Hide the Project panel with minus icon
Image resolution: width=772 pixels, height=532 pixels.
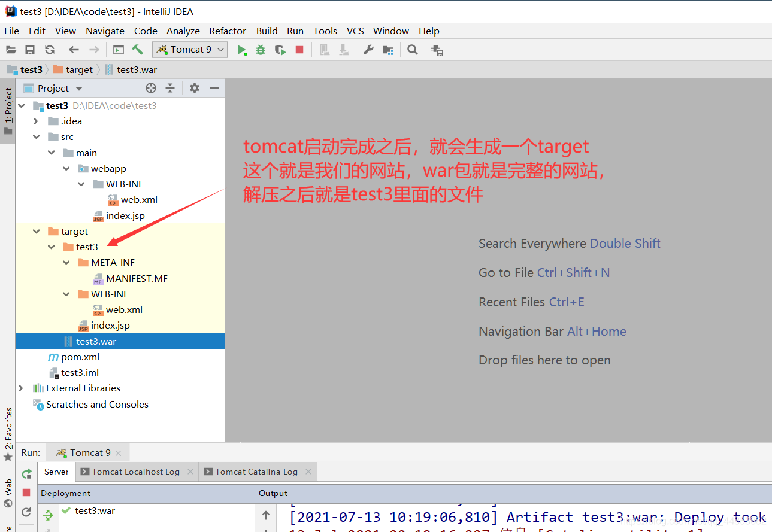214,88
